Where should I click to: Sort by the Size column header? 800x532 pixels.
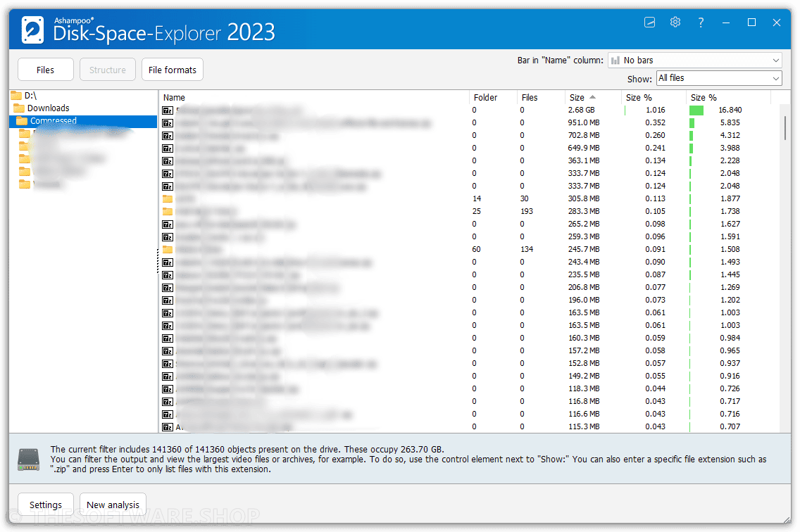coord(592,97)
